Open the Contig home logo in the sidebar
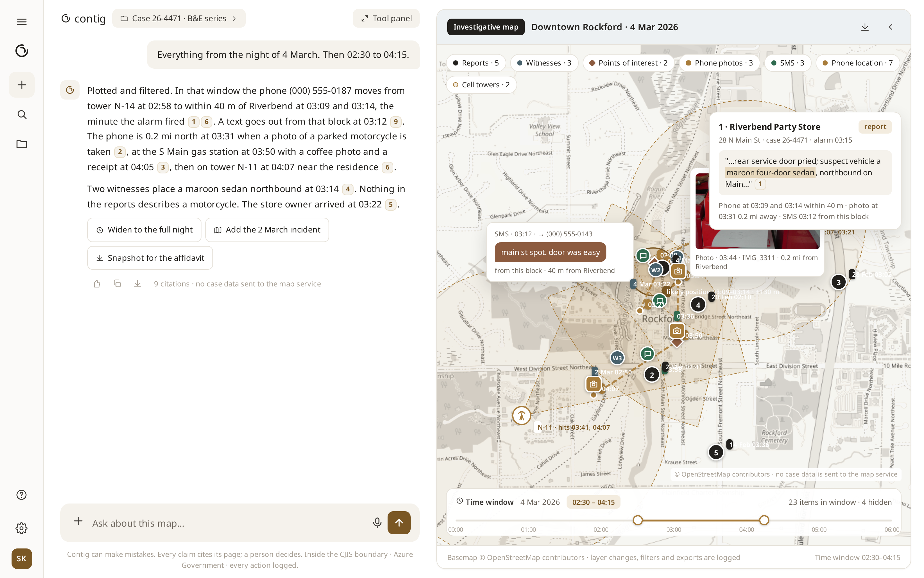Image resolution: width=924 pixels, height=578 pixels. [22, 51]
